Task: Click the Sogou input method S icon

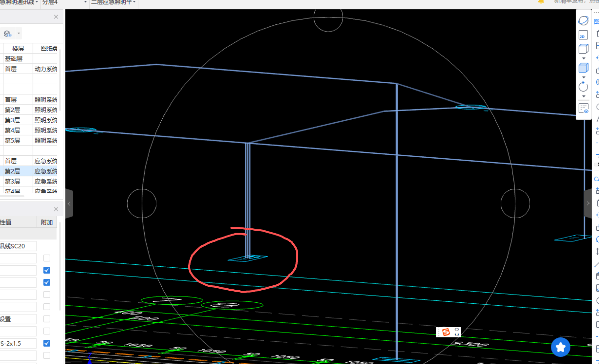Action: coord(446,332)
